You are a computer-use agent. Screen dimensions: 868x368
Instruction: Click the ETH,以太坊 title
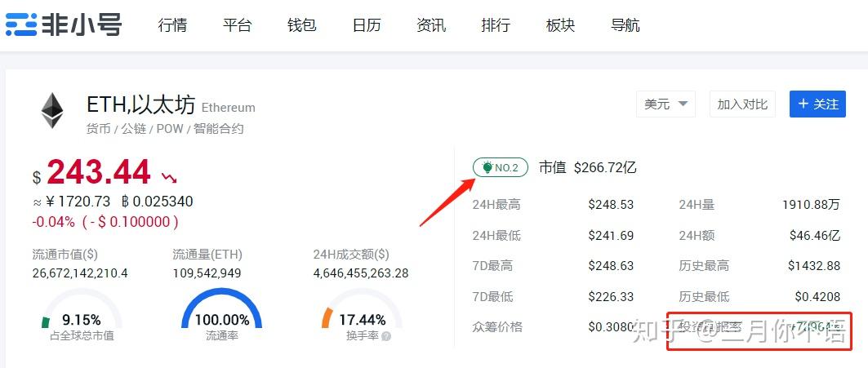tap(141, 104)
